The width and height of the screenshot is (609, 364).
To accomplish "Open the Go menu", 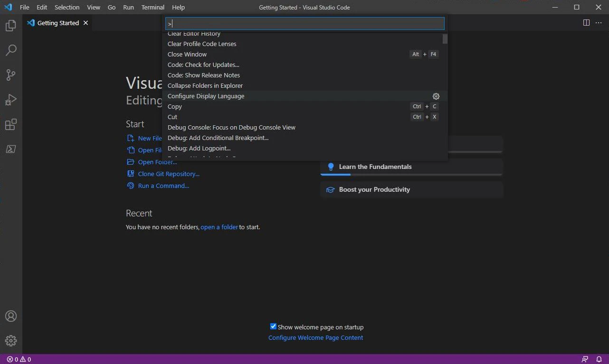I will pyautogui.click(x=112, y=7).
